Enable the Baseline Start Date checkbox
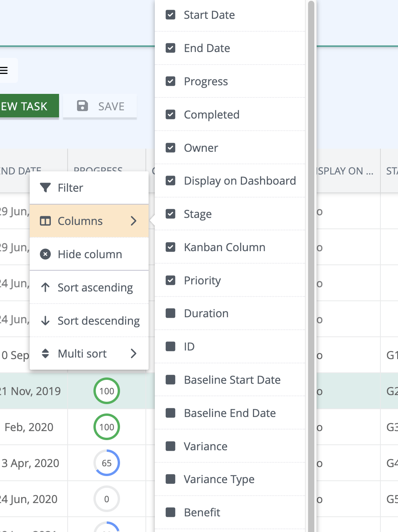This screenshot has width=398, height=532. coord(170,380)
